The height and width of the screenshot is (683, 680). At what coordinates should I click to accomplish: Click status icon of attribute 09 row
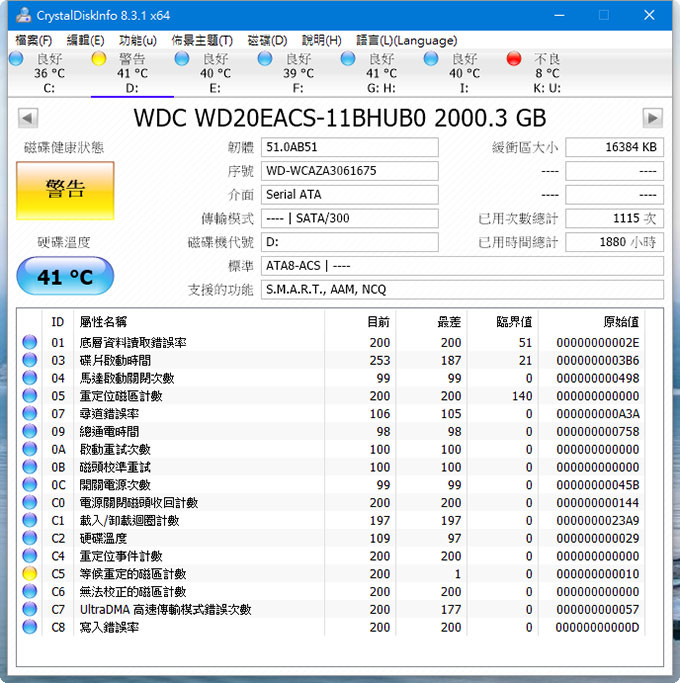pos(30,431)
